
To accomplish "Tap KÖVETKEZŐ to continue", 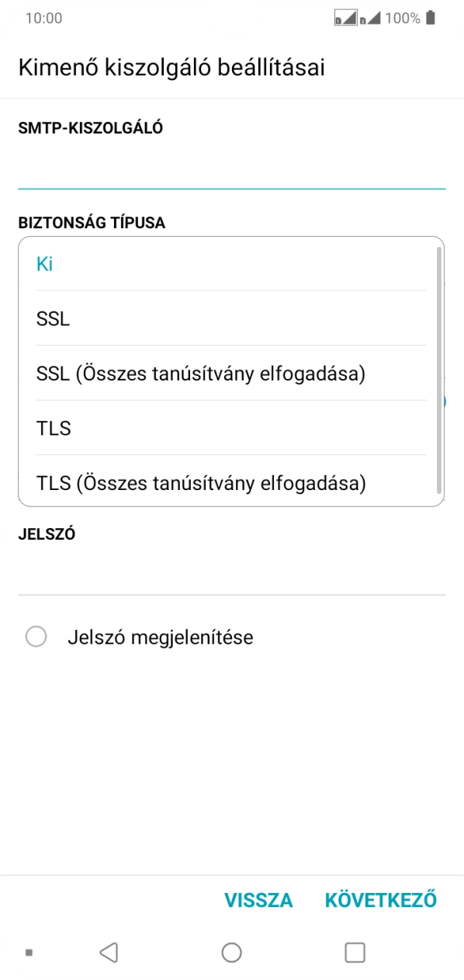I will (x=380, y=899).
